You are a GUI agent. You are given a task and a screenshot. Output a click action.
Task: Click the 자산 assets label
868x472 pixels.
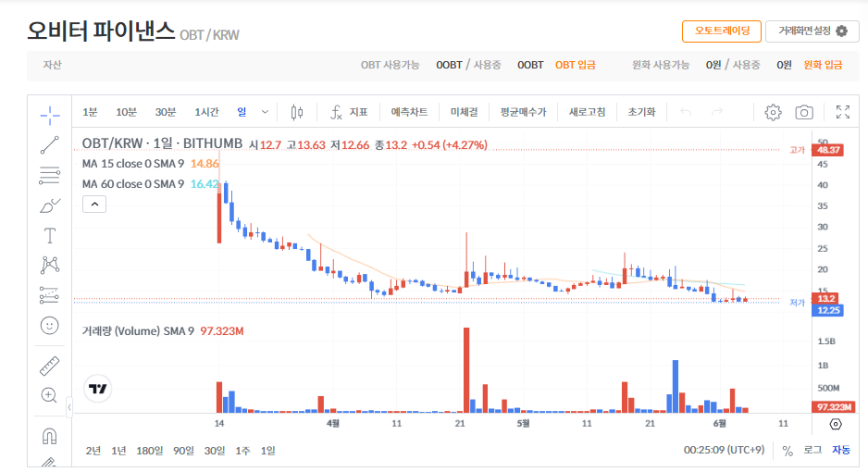point(52,66)
